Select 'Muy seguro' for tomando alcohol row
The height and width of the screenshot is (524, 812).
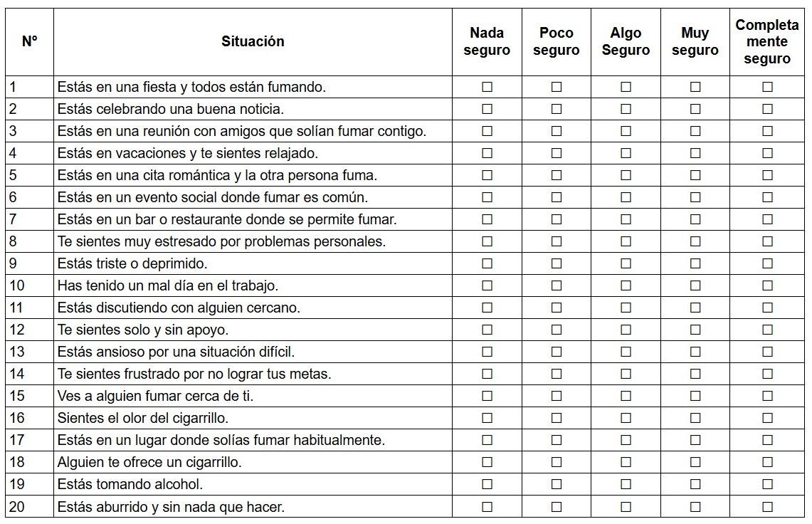tap(695, 484)
